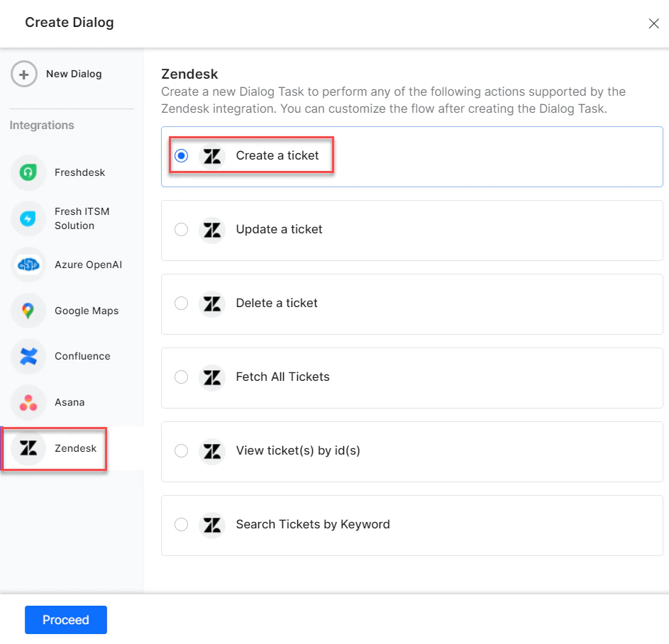Click the Zendesk logo beside Create a ticket
The width and height of the screenshot is (669, 644).
[x=212, y=156]
